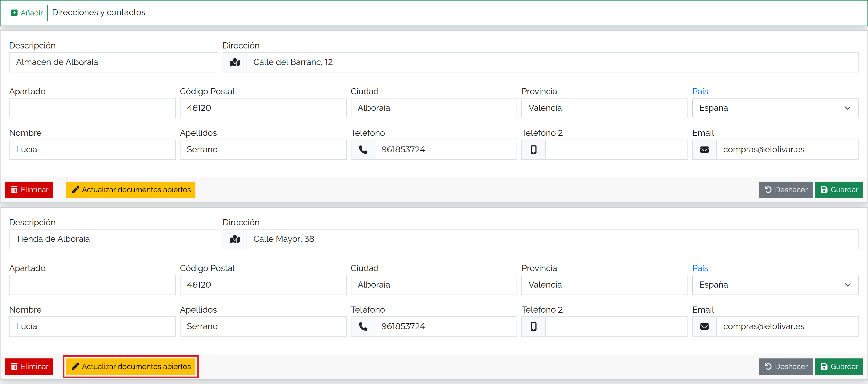This screenshot has height=384, width=868.
Task: Focus empty Apartado field in Tienda card
Action: 92,285
